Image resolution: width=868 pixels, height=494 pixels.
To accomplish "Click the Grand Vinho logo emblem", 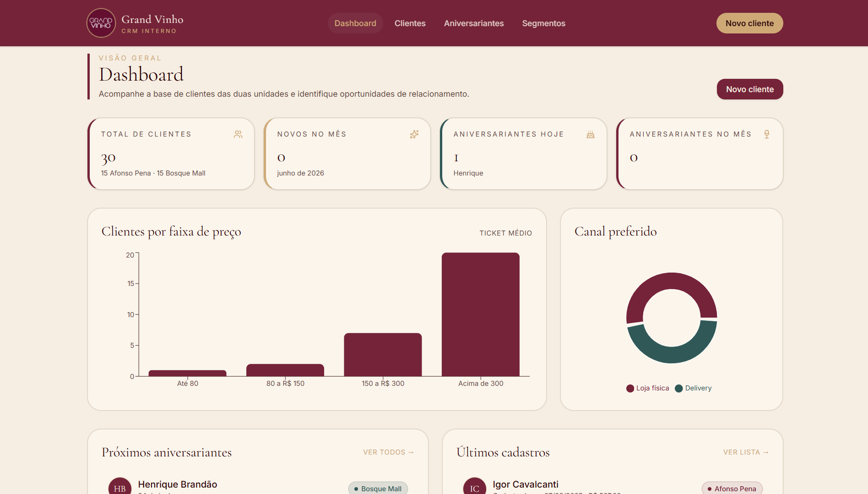I will tap(101, 23).
